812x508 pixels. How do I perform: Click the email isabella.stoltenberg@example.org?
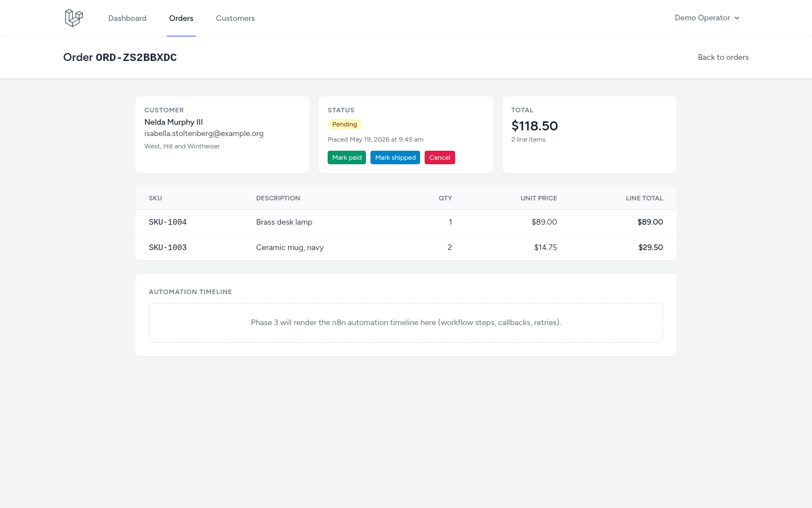point(204,133)
